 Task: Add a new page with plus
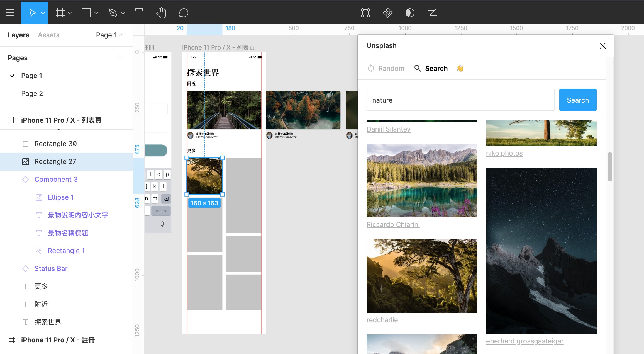[x=119, y=58]
